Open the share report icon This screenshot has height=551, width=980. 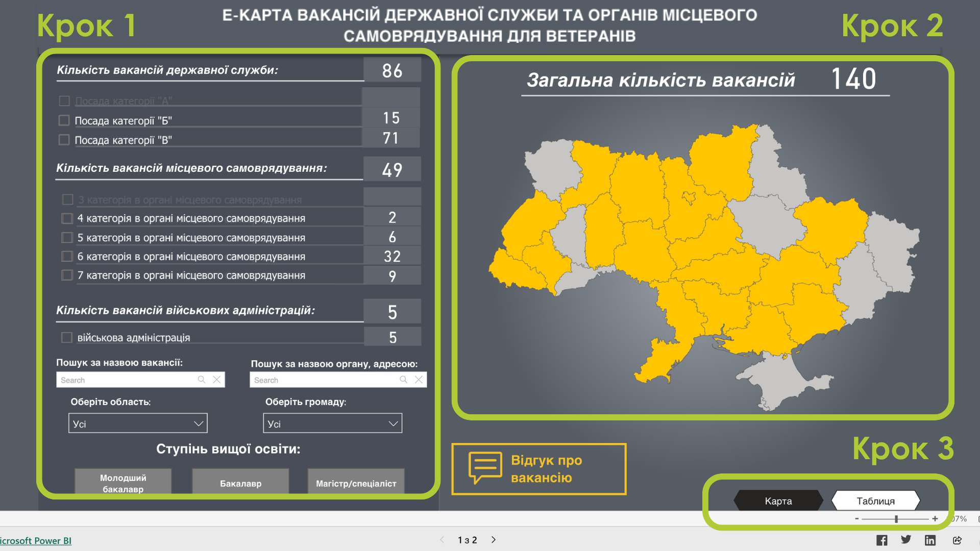click(957, 540)
